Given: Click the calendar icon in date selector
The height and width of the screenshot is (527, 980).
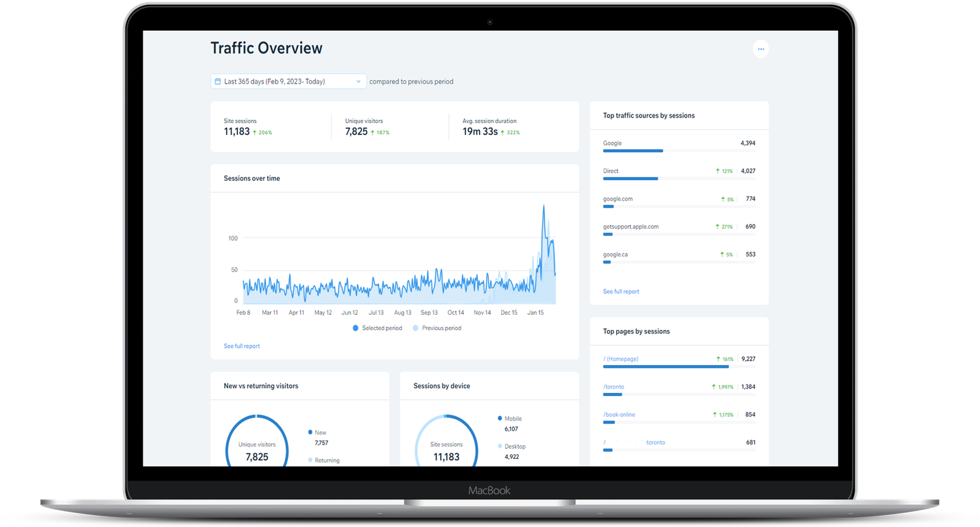Looking at the screenshot, I should point(217,81).
